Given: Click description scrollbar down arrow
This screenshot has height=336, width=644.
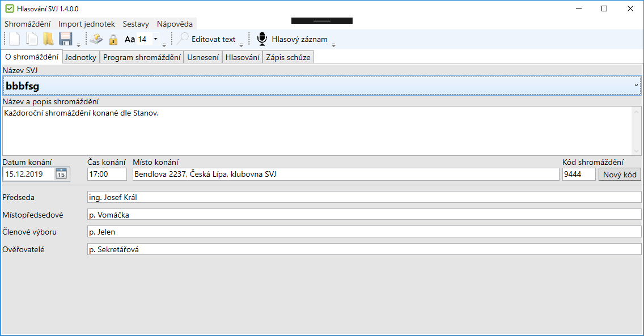Looking at the screenshot, I should pyautogui.click(x=636, y=151).
